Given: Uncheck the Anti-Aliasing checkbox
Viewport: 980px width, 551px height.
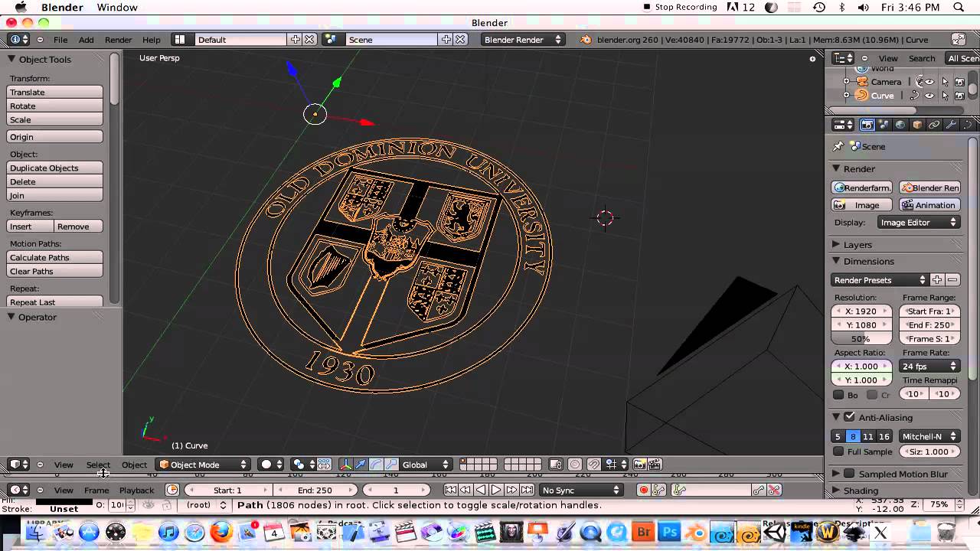Looking at the screenshot, I should pos(849,417).
